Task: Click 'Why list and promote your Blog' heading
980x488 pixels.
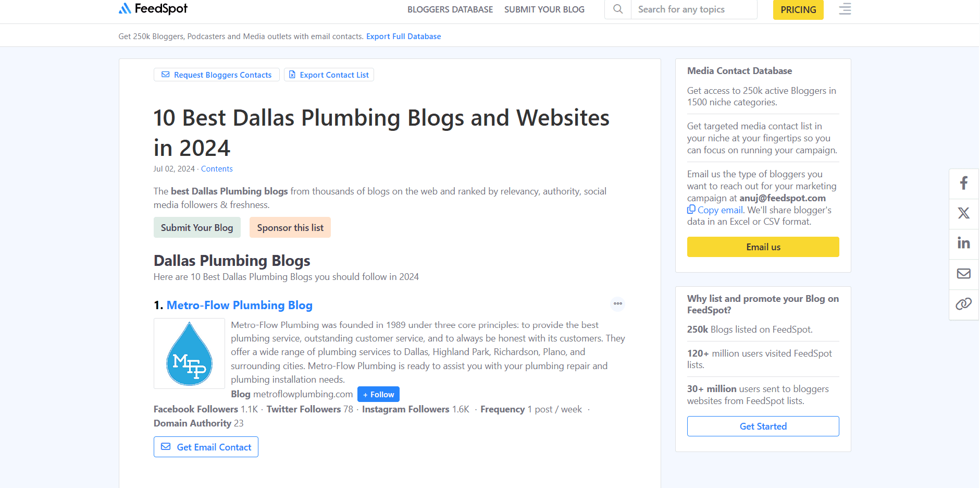Action: point(763,304)
